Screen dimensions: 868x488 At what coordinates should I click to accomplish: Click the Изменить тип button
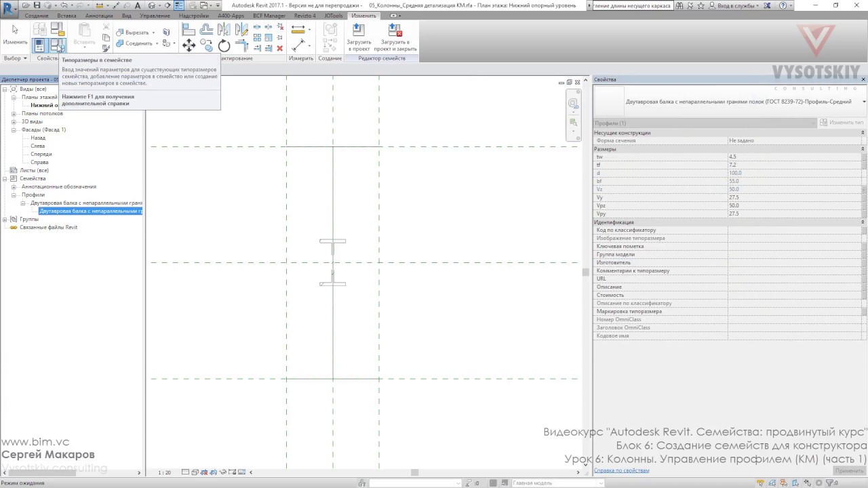click(842, 123)
